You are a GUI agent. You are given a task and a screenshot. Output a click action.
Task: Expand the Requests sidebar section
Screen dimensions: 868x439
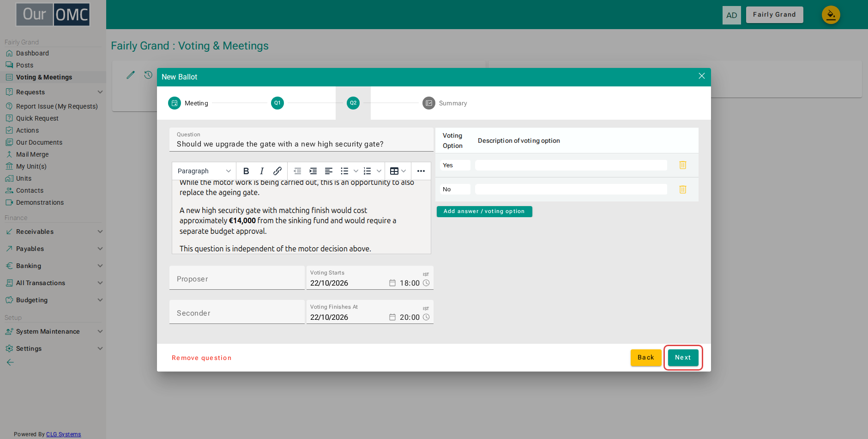pyautogui.click(x=53, y=92)
